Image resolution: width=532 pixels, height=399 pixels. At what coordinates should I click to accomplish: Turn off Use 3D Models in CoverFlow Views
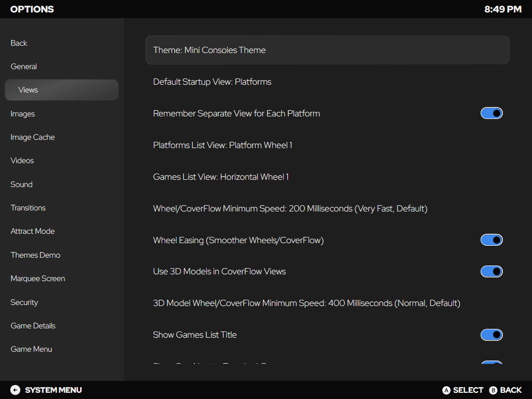point(491,271)
